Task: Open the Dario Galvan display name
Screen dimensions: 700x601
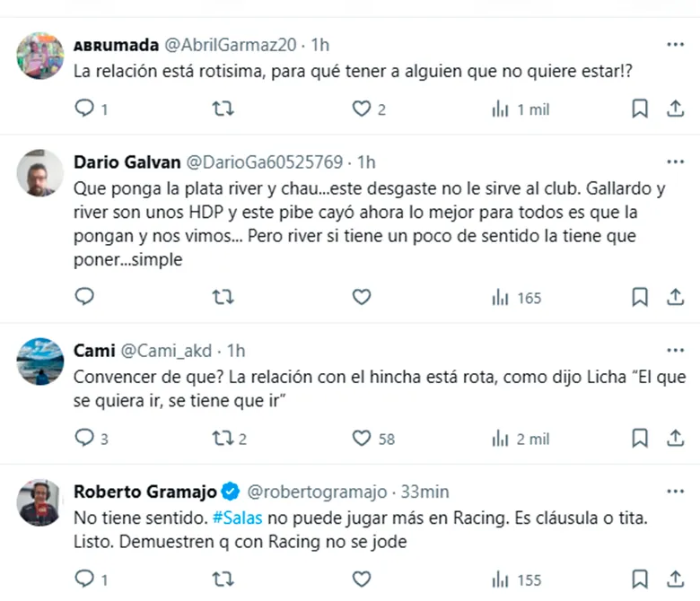Action: click(x=127, y=161)
